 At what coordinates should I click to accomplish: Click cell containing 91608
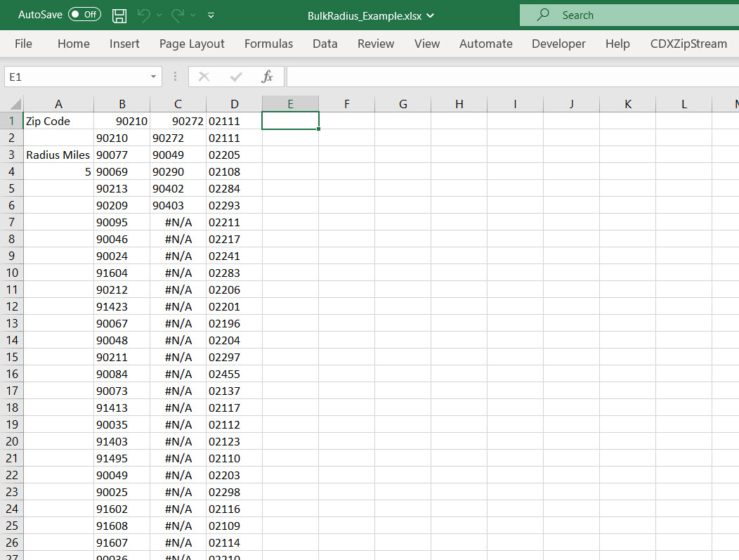coord(122,526)
